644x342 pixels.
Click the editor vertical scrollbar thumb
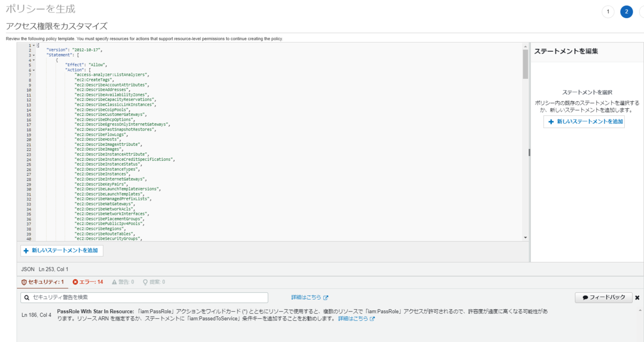tap(525, 64)
